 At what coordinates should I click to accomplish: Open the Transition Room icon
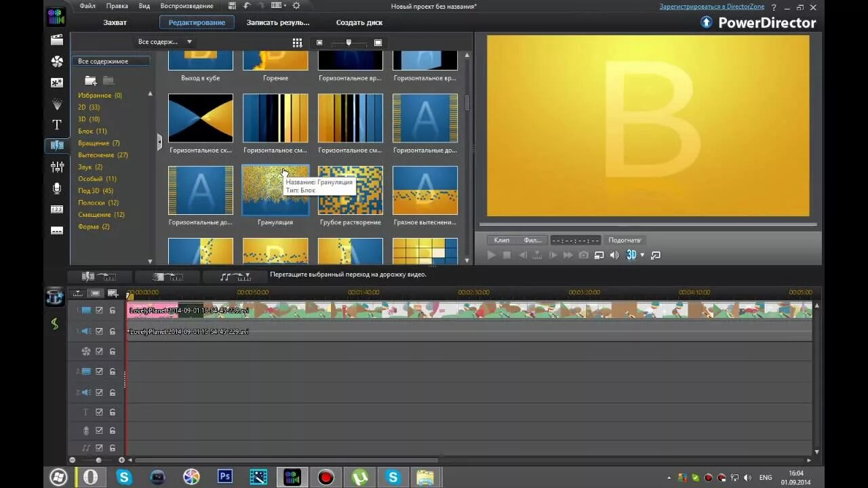tap(57, 145)
